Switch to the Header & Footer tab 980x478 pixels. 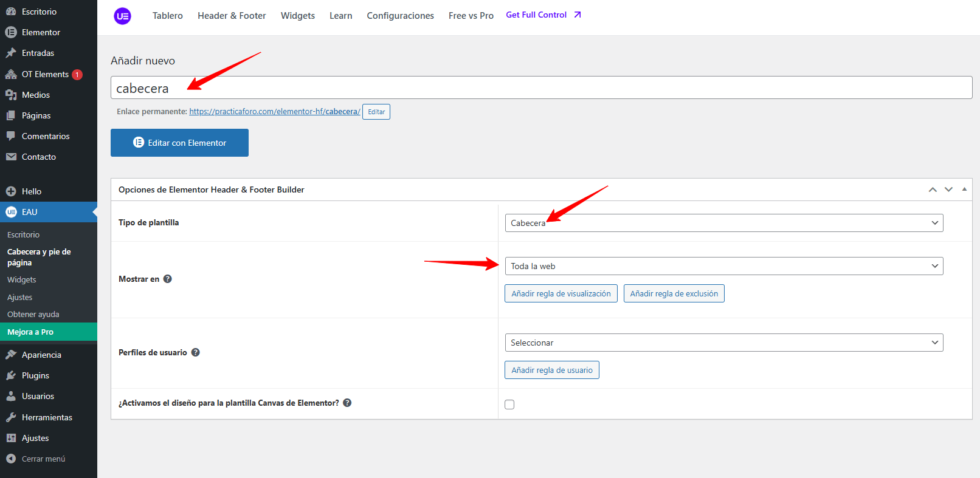232,16
